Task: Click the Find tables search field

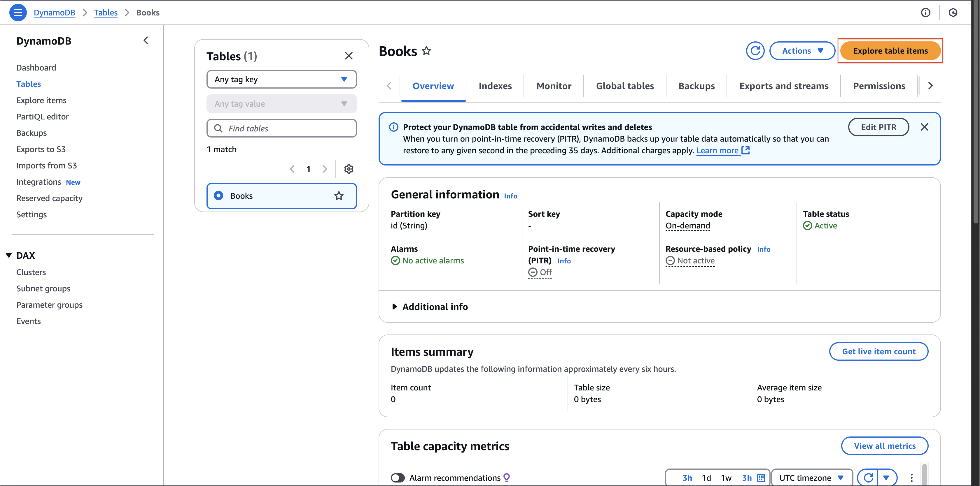Action: (x=281, y=128)
